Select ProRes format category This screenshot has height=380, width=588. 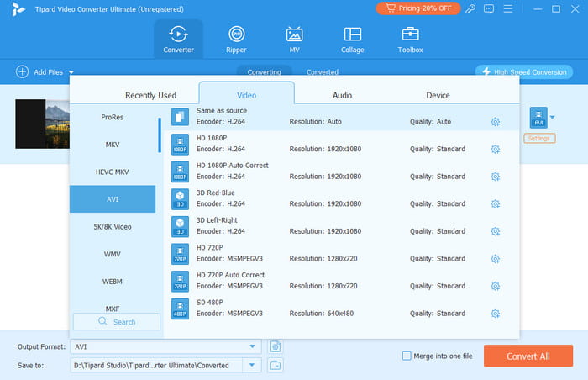coord(113,117)
